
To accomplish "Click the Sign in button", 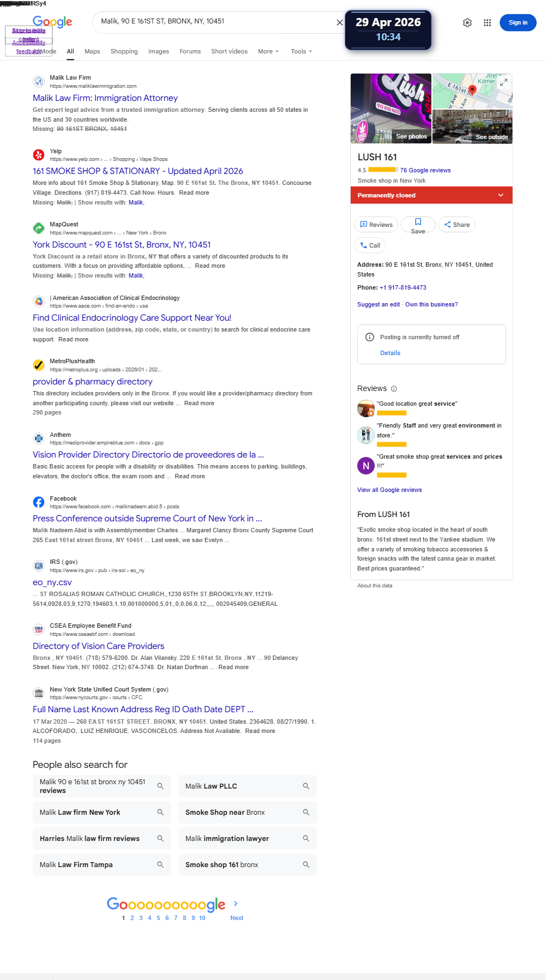I will [518, 23].
